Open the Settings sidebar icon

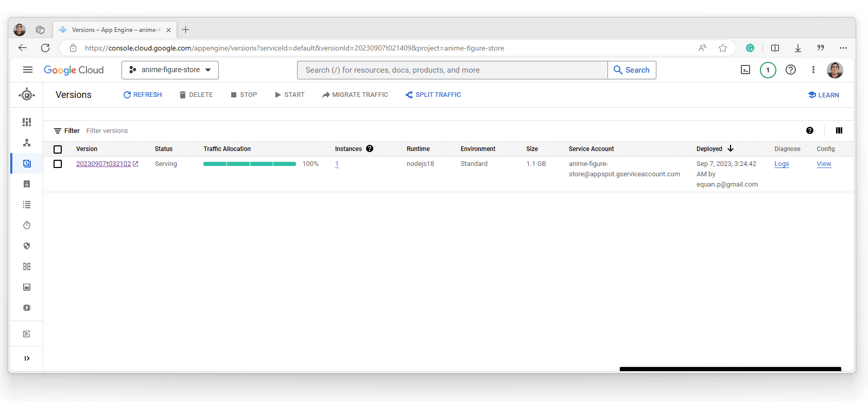click(x=27, y=308)
